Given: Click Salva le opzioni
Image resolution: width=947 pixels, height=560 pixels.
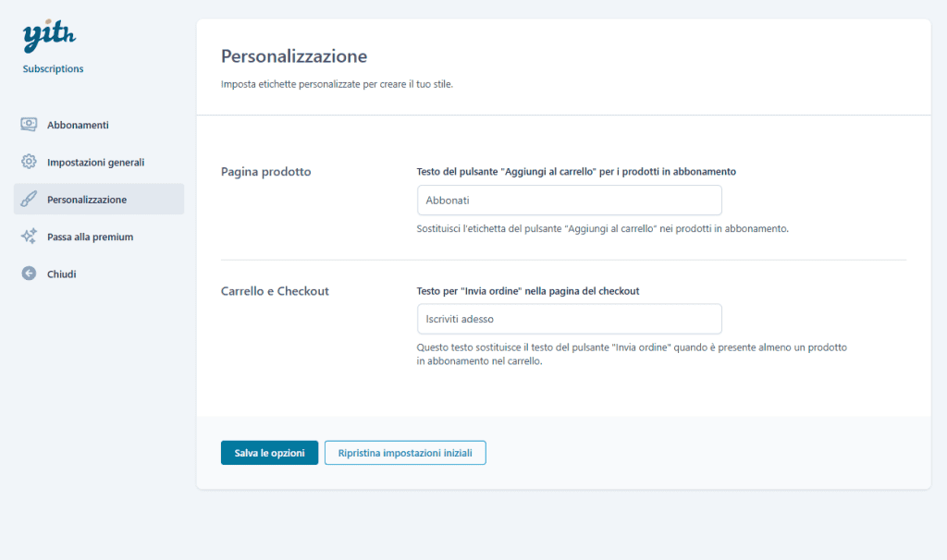Looking at the screenshot, I should (x=269, y=452).
